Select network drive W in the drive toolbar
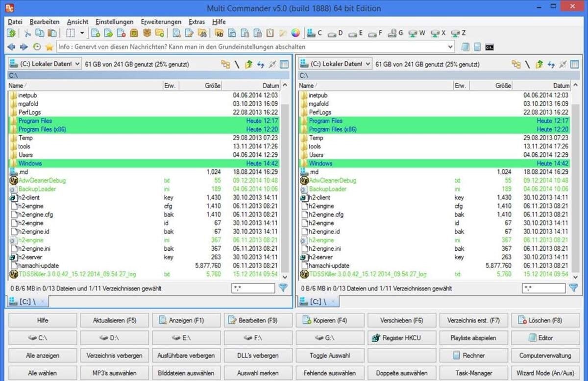The image size is (588, 381). [x=416, y=33]
